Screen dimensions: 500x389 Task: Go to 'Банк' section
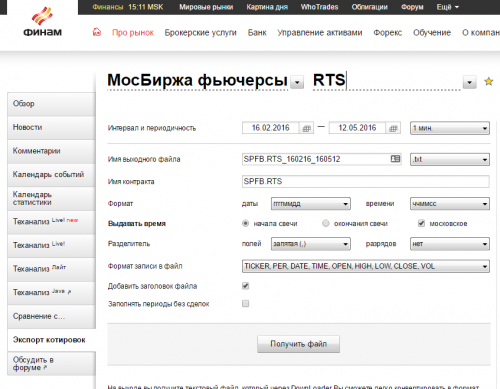coord(257,33)
